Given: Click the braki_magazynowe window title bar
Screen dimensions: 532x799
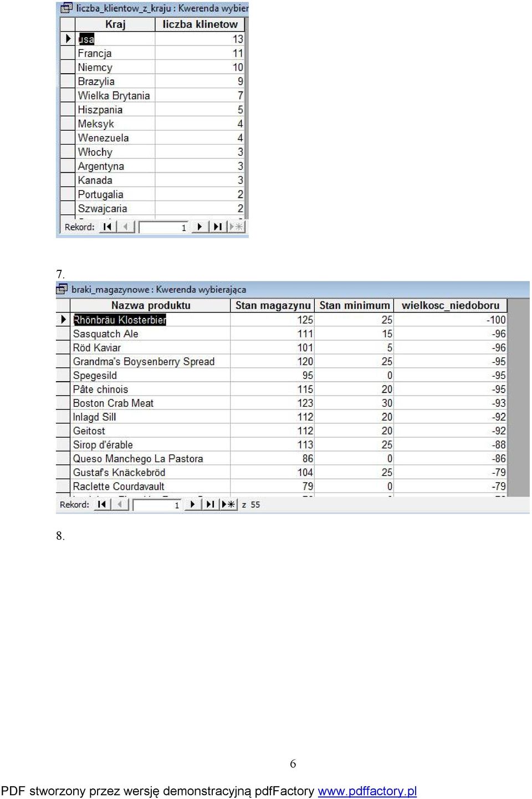Looking at the screenshot, I should point(293,289).
